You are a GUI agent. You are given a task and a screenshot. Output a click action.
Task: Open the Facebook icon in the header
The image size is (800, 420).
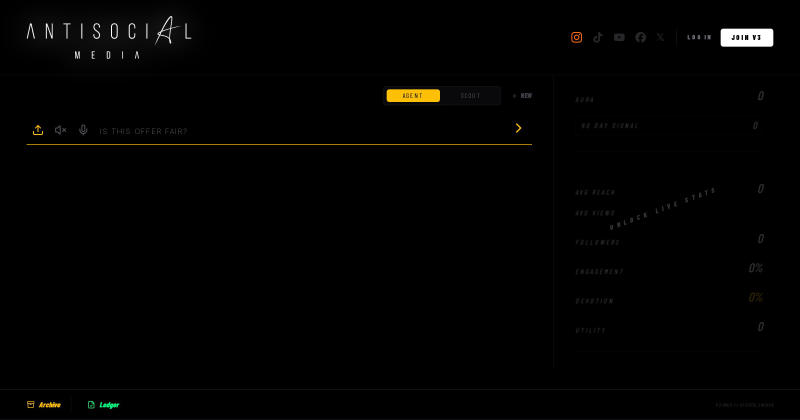click(x=640, y=37)
